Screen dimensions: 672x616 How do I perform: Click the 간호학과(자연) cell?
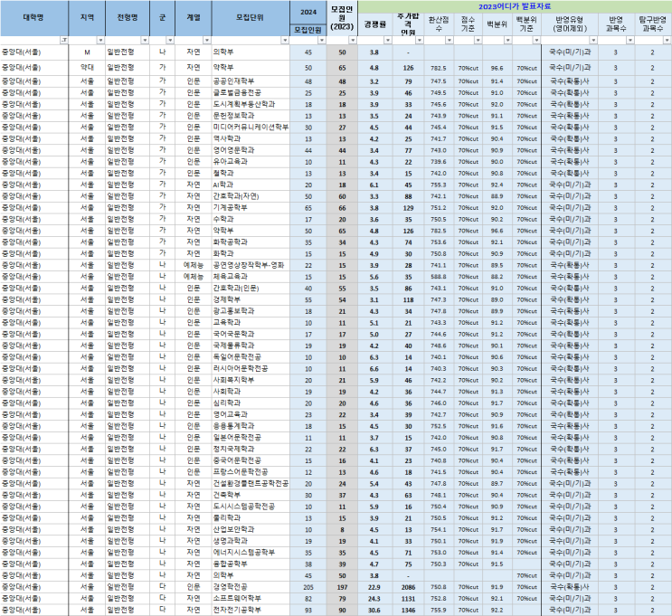tap(251, 196)
